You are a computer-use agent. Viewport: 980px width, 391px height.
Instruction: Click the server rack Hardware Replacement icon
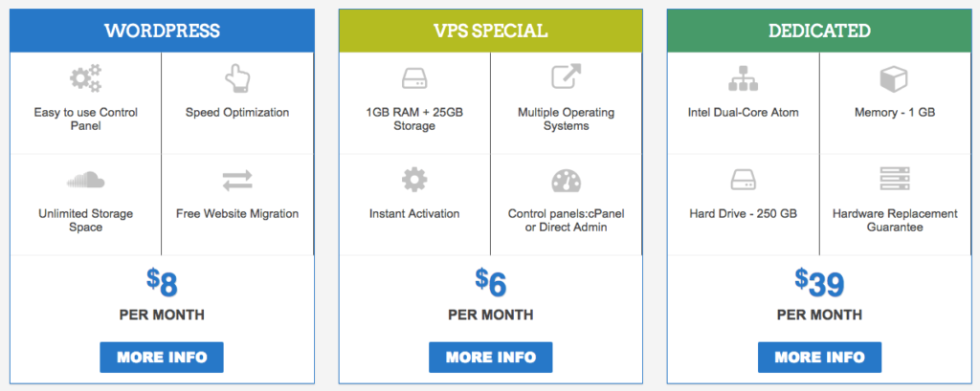coord(895,179)
